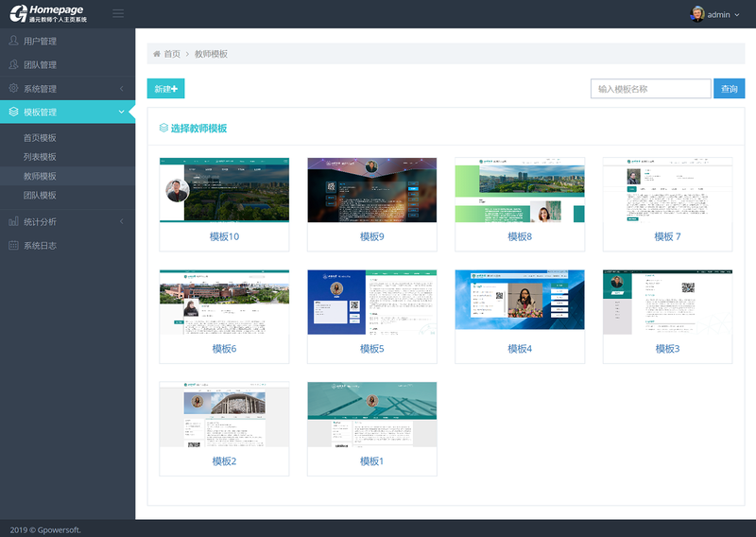This screenshot has height=537, width=756.
Task: Open 团队模板 from sidebar submenu
Action: [x=40, y=196]
